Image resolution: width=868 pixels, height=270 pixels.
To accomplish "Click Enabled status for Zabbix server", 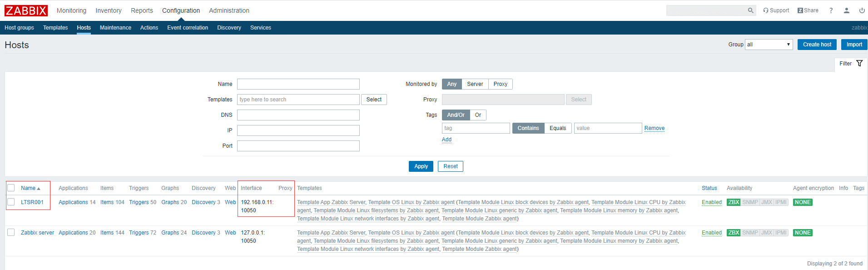I will pos(712,233).
